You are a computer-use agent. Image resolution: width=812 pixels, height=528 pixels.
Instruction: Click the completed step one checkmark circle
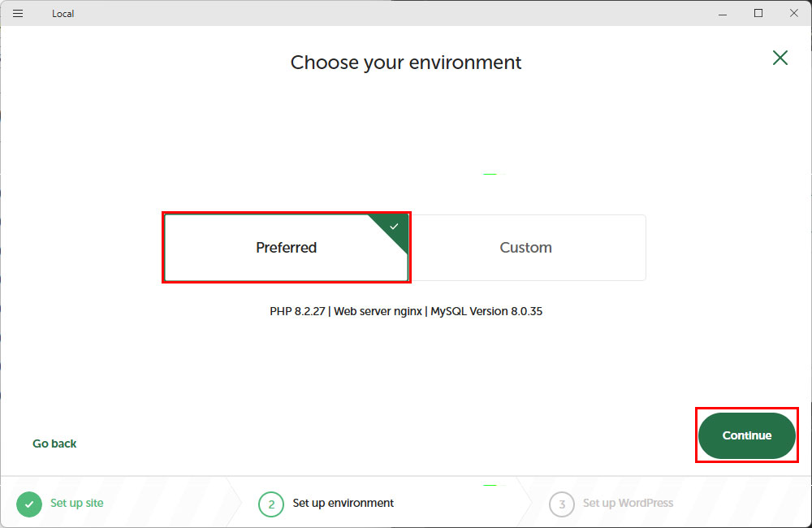[x=28, y=504]
